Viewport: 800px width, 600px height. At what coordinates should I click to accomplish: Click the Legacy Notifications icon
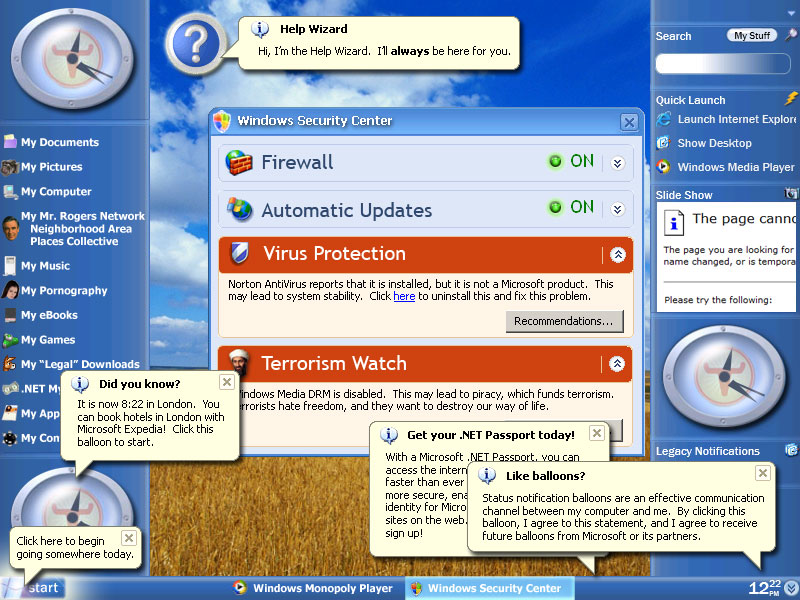click(x=791, y=450)
